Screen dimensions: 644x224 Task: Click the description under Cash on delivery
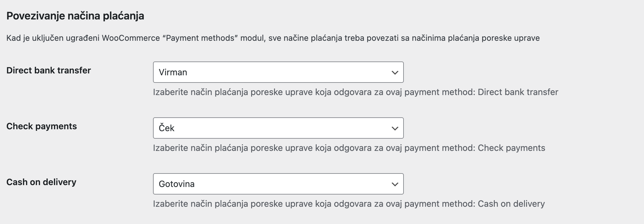tap(349, 204)
